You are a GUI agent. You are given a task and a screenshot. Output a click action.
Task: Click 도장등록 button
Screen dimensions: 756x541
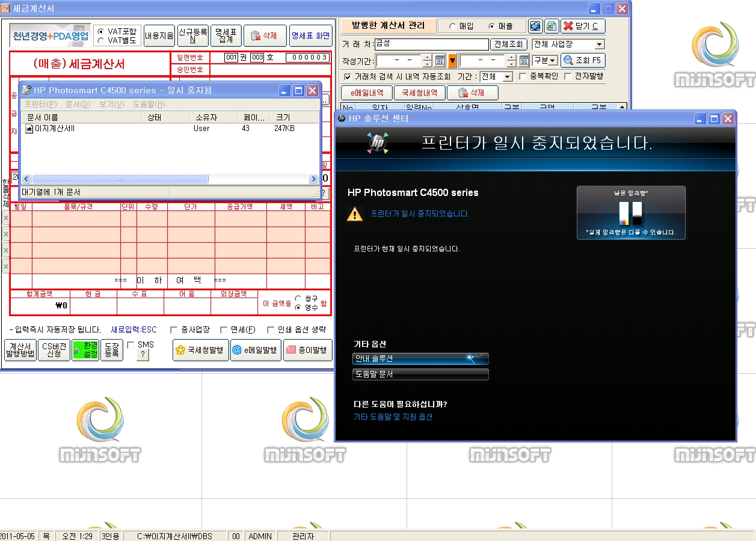click(112, 350)
